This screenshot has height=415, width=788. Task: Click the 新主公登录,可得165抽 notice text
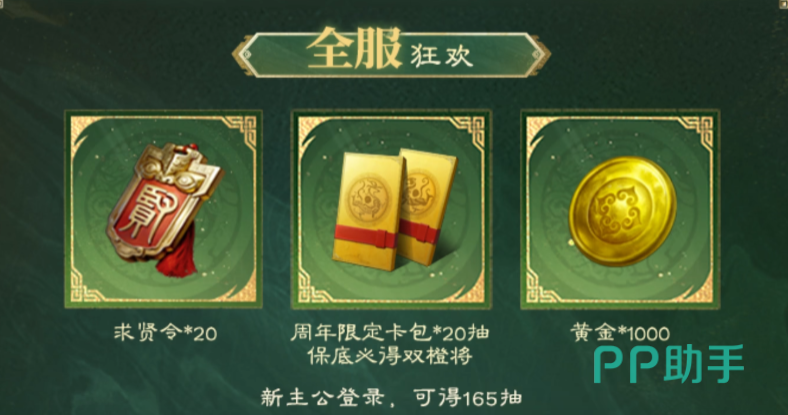coord(391,397)
